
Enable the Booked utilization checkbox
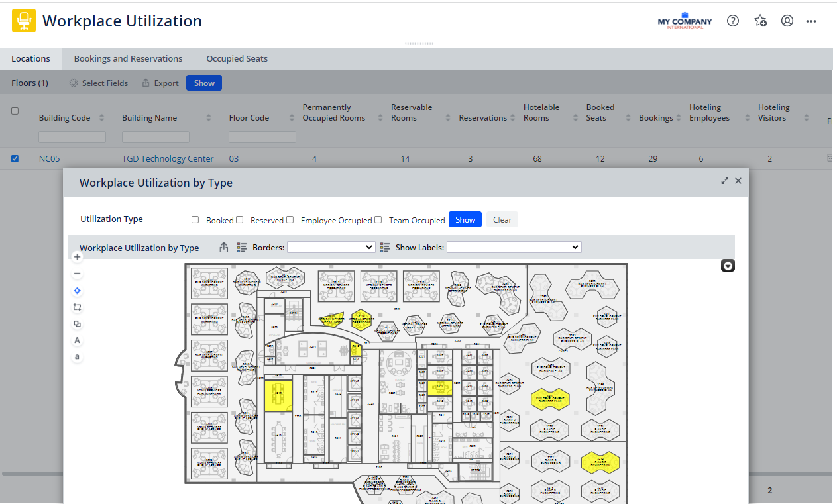point(195,220)
